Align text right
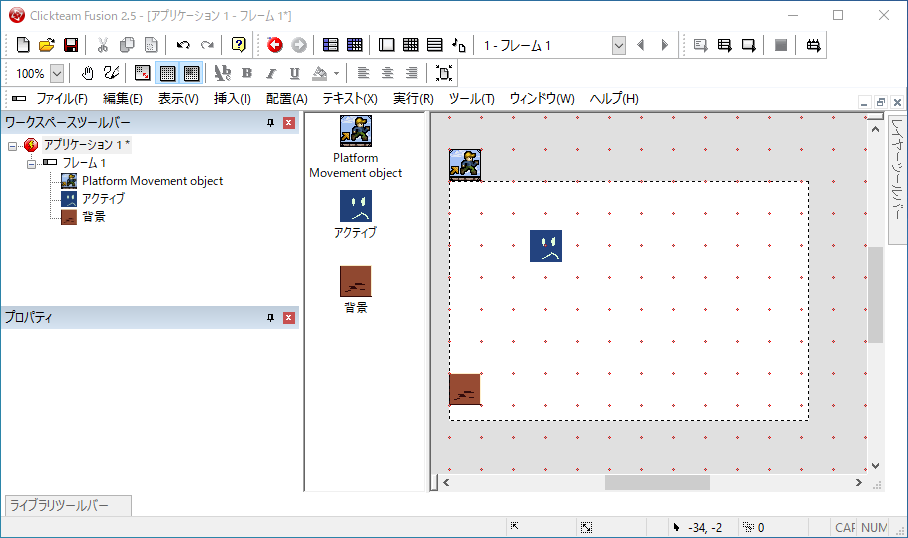The width and height of the screenshot is (908, 538). (x=412, y=74)
